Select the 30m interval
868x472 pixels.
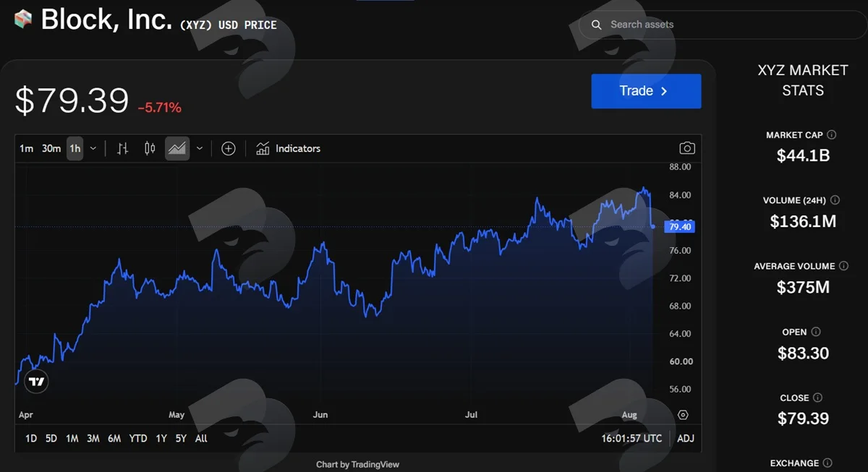pos(51,149)
